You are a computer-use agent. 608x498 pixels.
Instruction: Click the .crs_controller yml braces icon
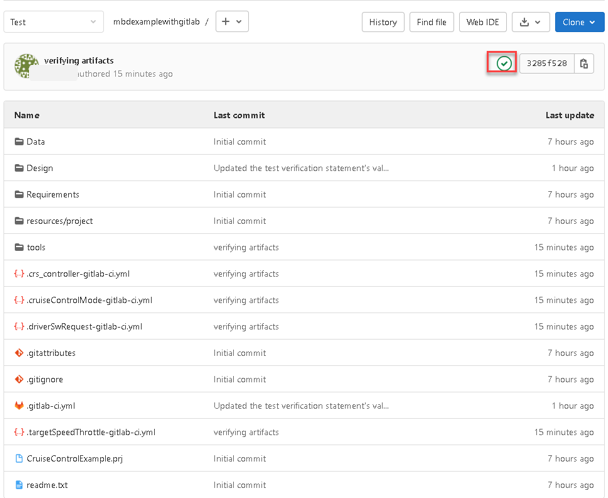[19, 274]
